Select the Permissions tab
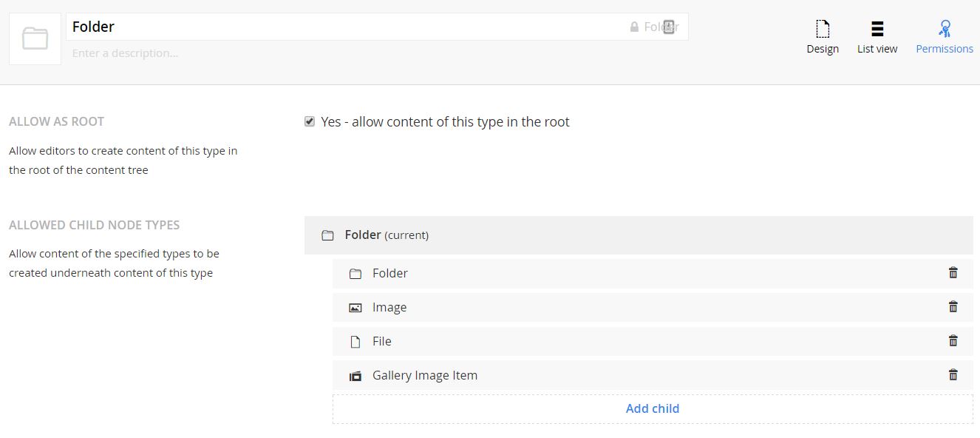 pyautogui.click(x=944, y=37)
